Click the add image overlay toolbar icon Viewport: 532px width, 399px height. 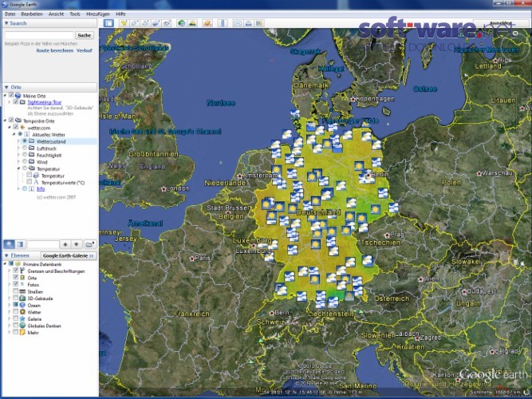[x=156, y=23]
